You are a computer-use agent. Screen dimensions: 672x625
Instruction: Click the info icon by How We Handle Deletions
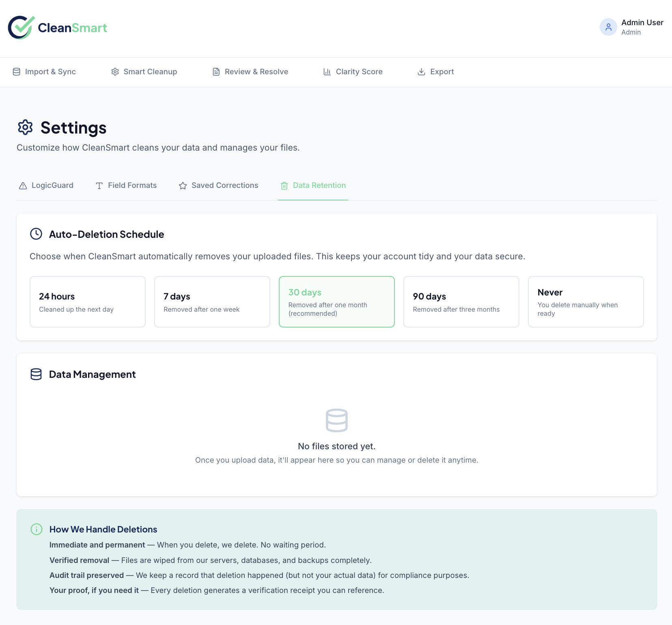click(x=37, y=529)
